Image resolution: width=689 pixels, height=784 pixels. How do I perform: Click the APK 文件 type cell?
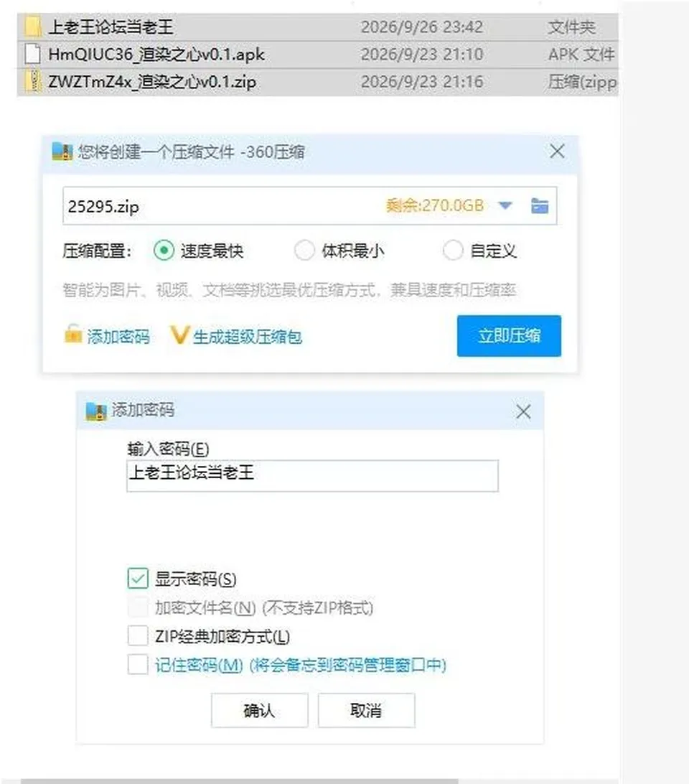coord(581,54)
